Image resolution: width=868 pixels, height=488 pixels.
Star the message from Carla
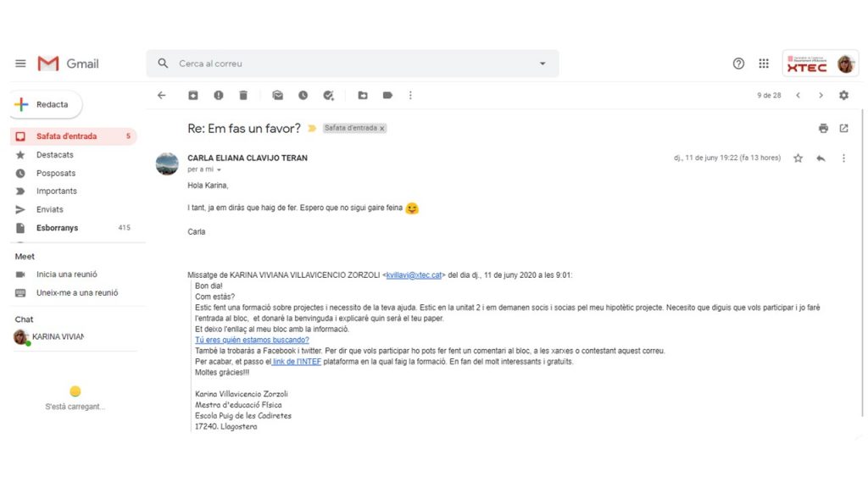pyautogui.click(x=798, y=158)
